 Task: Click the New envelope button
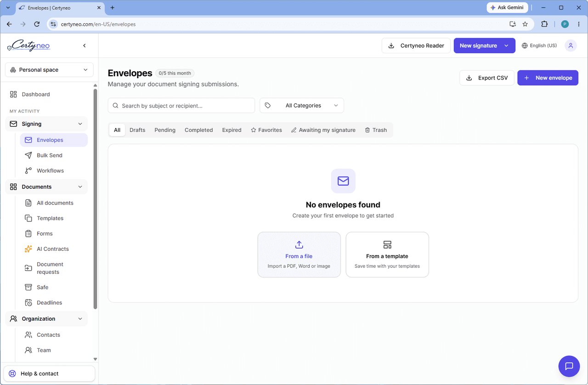pos(548,78)
